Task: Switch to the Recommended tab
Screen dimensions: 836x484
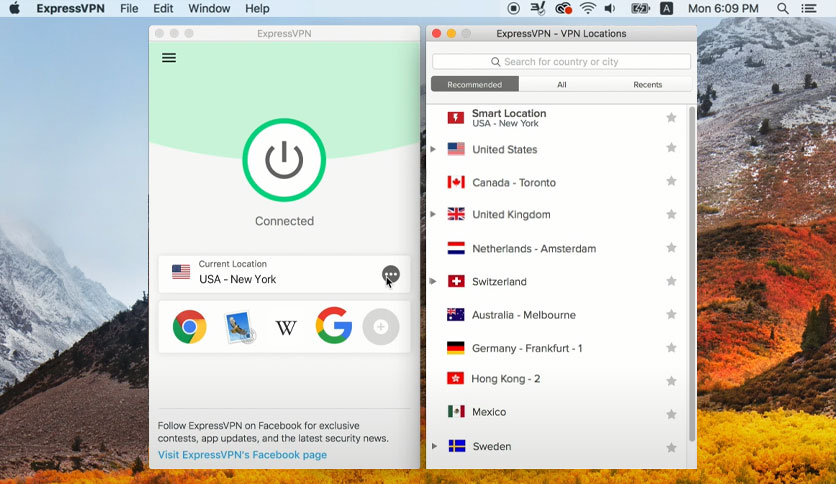Action: coord(475,84)
